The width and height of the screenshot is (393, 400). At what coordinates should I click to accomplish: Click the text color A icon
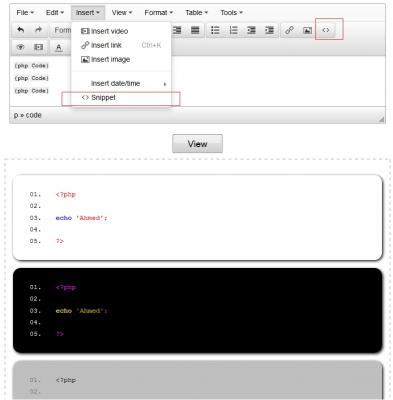[x=59, y=47]
